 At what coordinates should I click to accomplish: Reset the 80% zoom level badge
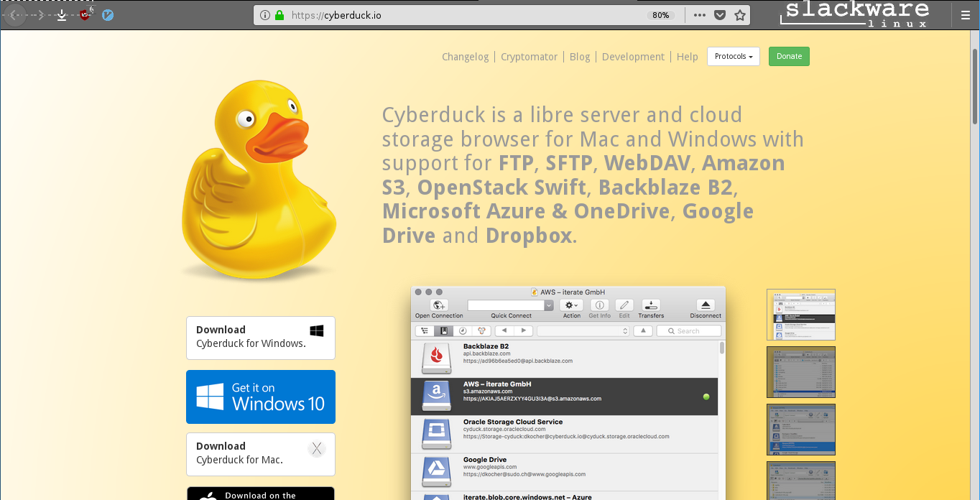660,15
